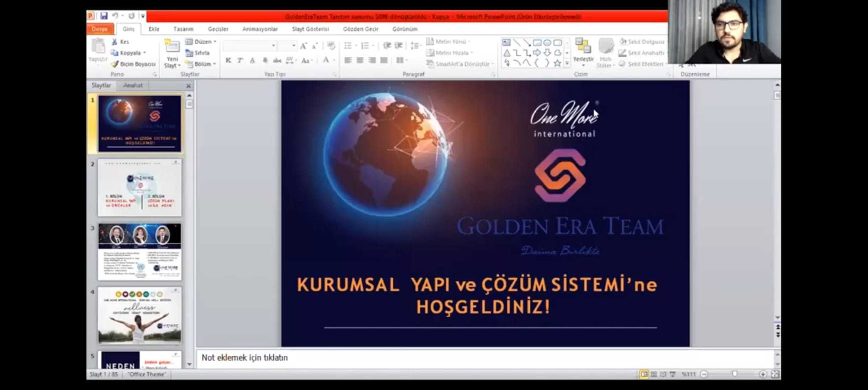Increase the list indent level

398,46
